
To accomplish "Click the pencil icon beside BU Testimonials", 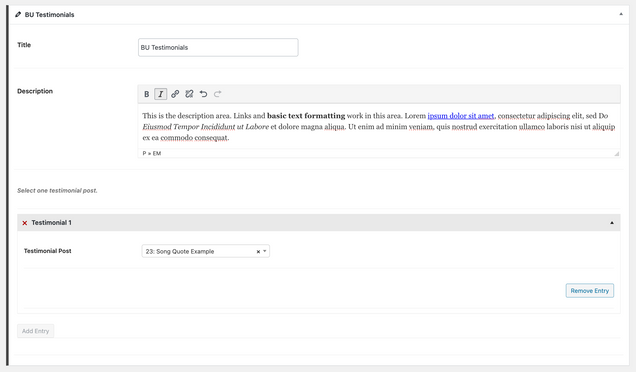I will point(18,15).
